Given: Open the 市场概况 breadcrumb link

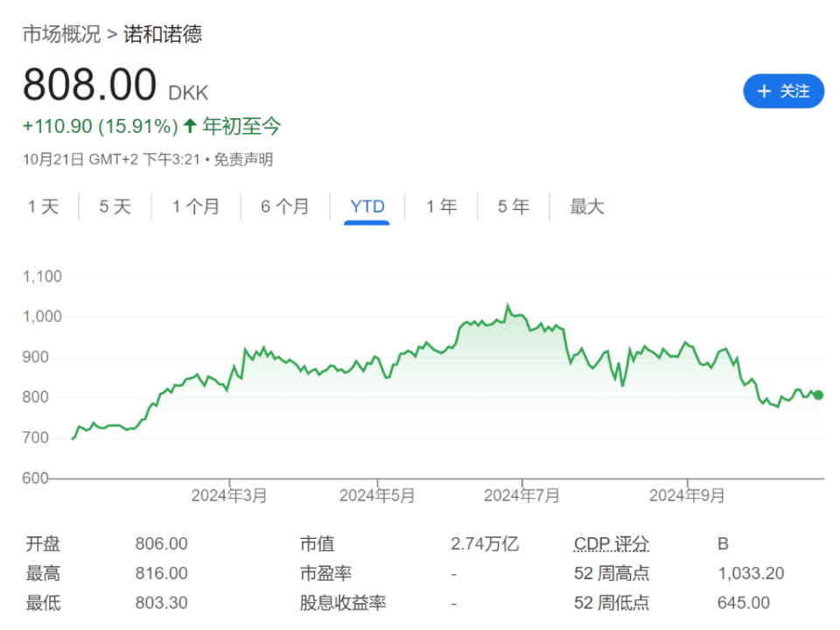Looking at the screenshot, I should (61, 34).
